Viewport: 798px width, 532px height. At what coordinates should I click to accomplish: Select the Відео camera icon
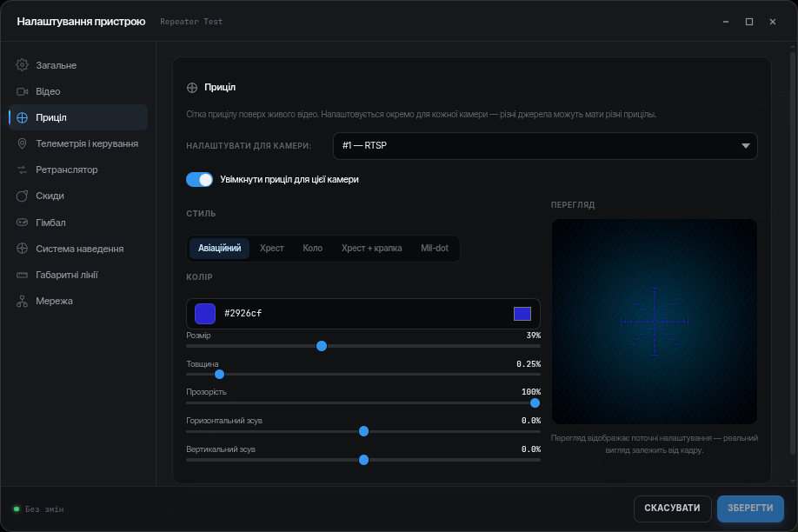22,91
